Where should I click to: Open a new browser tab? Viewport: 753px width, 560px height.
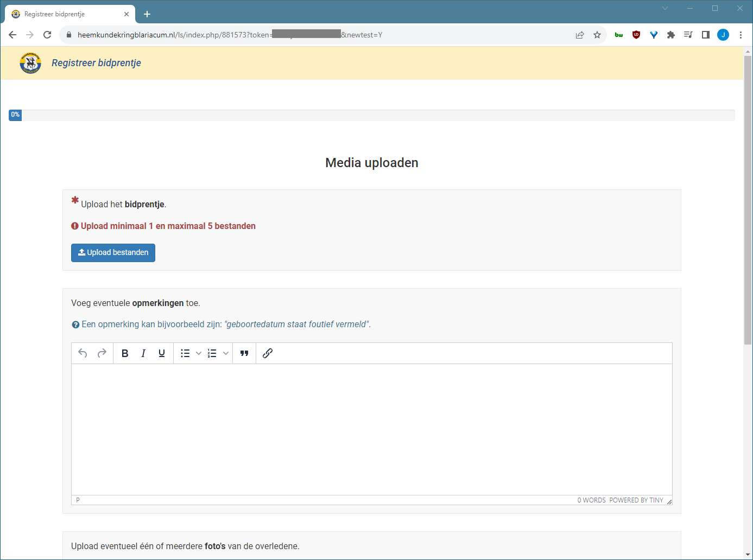click(147, 14)
